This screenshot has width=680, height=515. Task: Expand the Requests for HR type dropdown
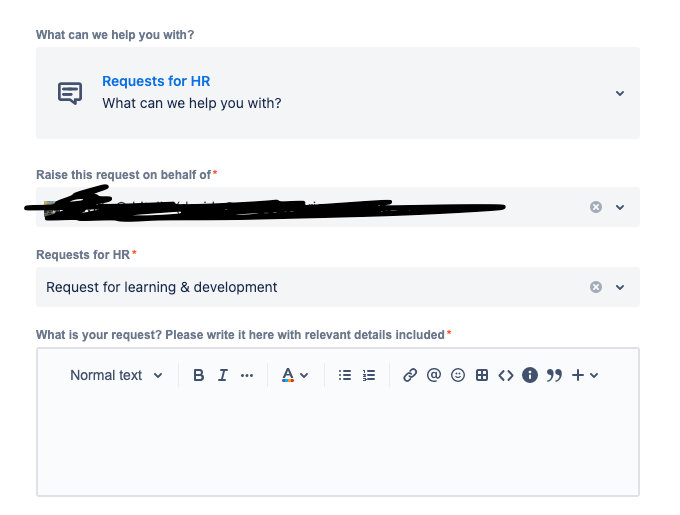click(620, 287)
